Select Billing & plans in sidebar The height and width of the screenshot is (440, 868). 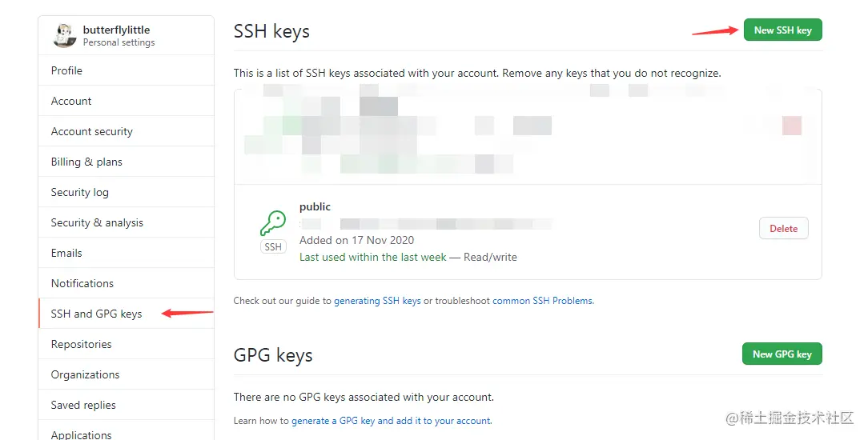[127, 162]
